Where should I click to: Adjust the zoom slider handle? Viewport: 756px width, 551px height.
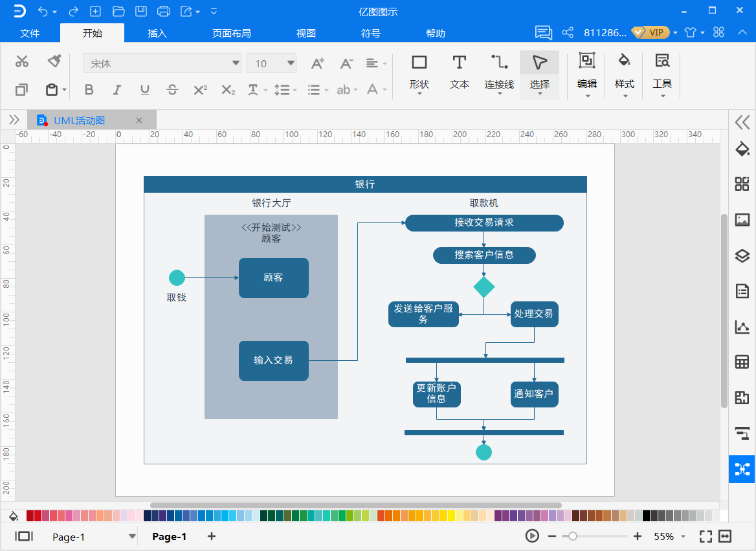click(x=572, y=536)
